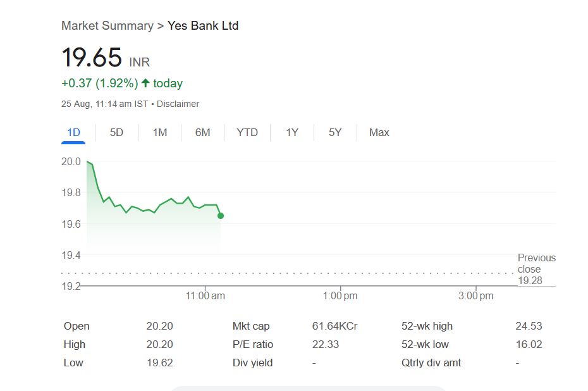Click the Previous close 19.28 label

(536, 269)
